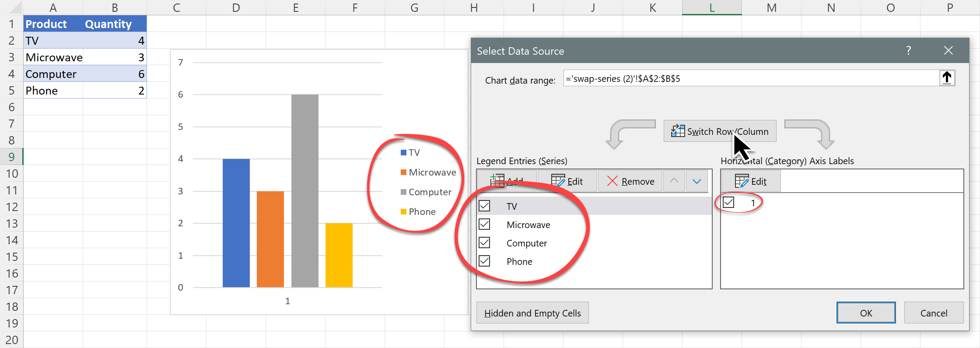
Task: Uncheck the Microwave series checkbox
Action: pyautogui.click(x=484, y=224)
